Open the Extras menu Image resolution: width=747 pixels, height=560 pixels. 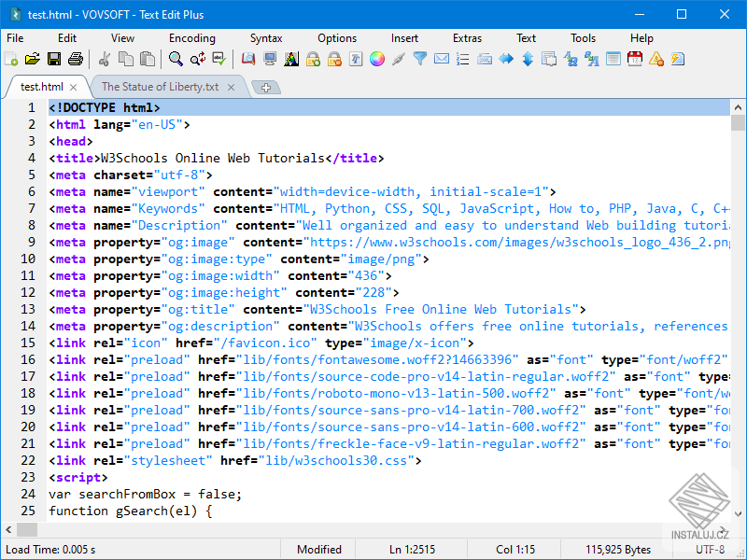[467, 38]
